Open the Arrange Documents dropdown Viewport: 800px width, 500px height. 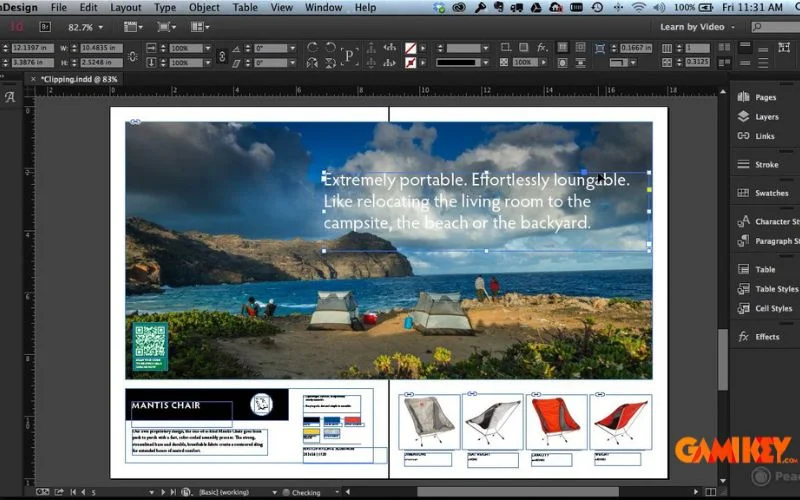coord(199,27)
